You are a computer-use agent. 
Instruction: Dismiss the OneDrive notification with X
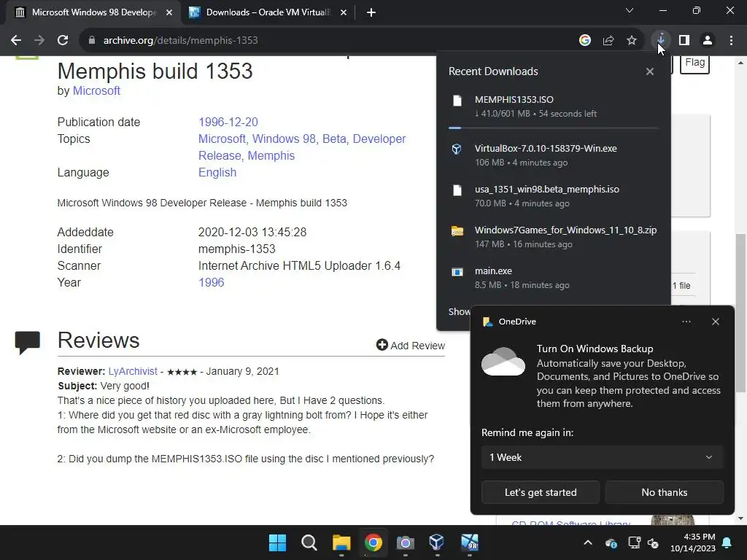tap(716, 322)
